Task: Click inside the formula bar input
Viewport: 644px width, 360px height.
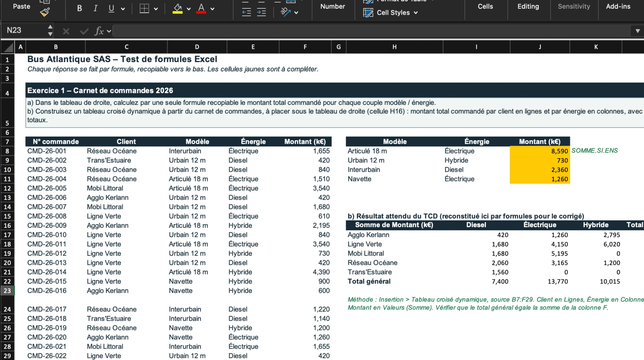Action: click(x=372, y=31)
